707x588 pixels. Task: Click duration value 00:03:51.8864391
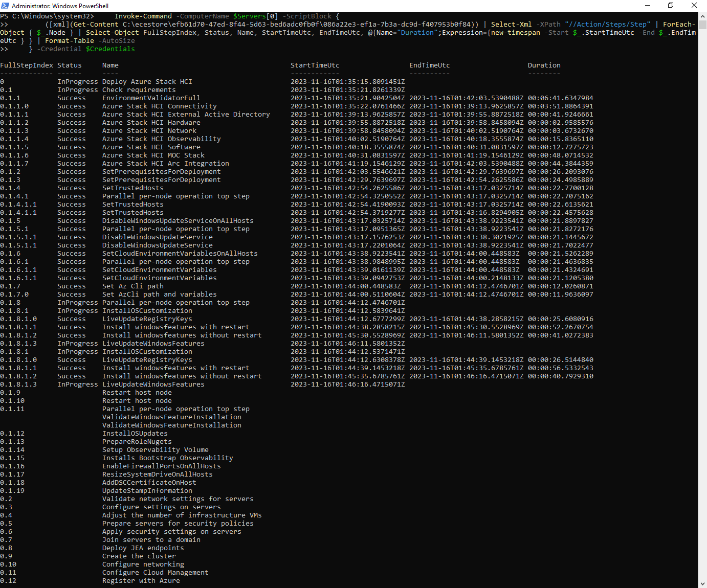pos(561,106)
